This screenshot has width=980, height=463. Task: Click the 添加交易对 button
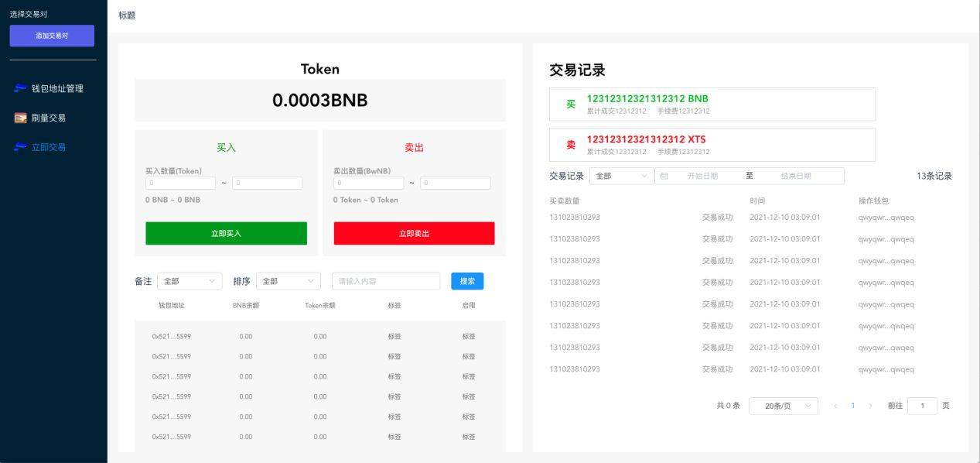tap(52, 36)
